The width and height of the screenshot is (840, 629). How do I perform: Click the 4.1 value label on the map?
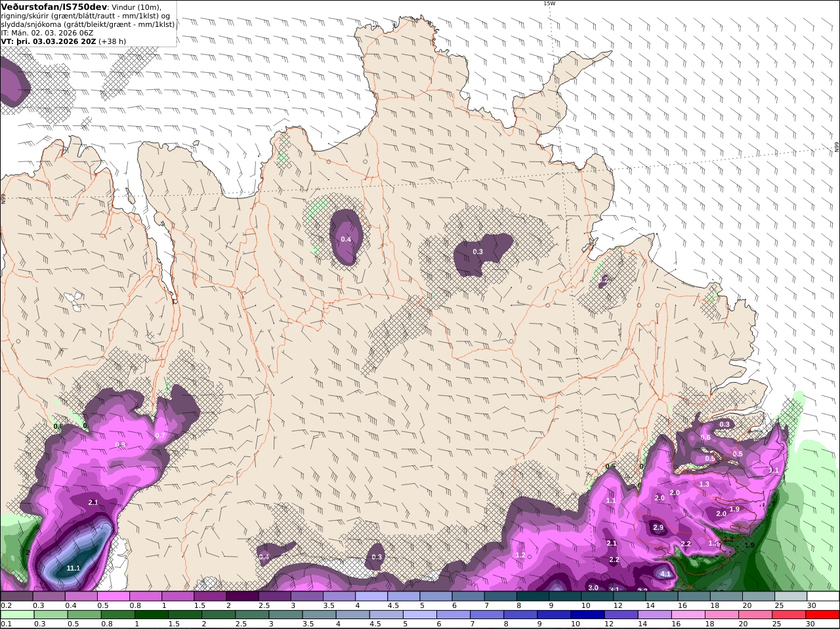click(665, 574)
